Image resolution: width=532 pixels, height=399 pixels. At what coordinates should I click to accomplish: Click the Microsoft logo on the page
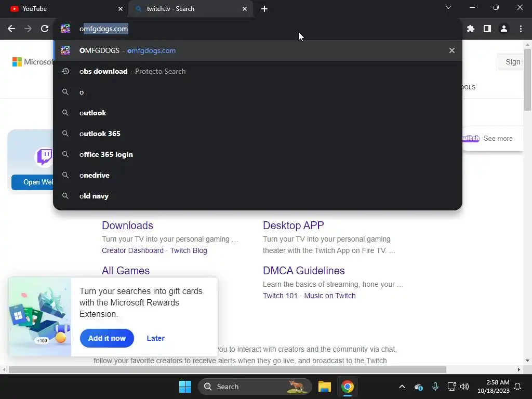(33, 62)
